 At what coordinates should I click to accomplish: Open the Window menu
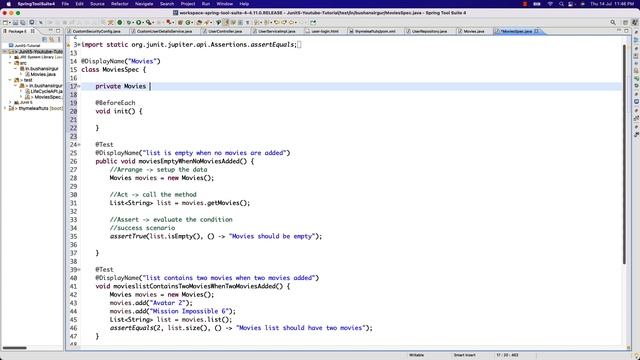coord(224,4)
